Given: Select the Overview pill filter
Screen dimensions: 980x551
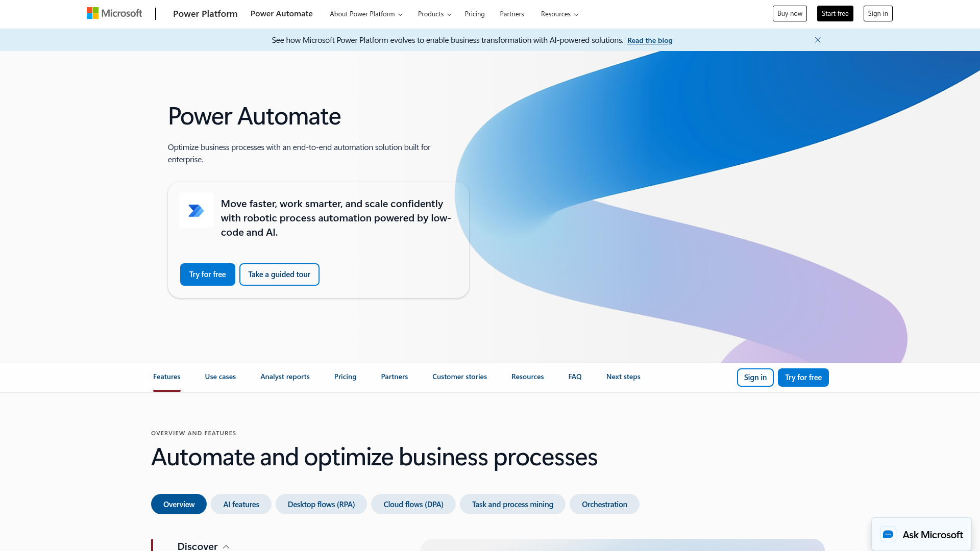Looking at the screenshot, I should 178,504.
